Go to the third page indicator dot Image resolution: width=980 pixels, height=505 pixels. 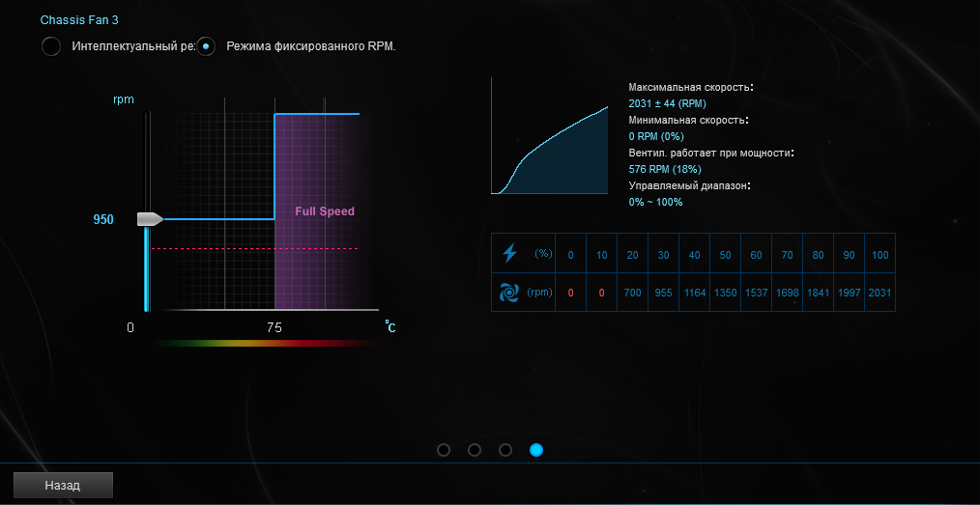[x=505, y=450]
